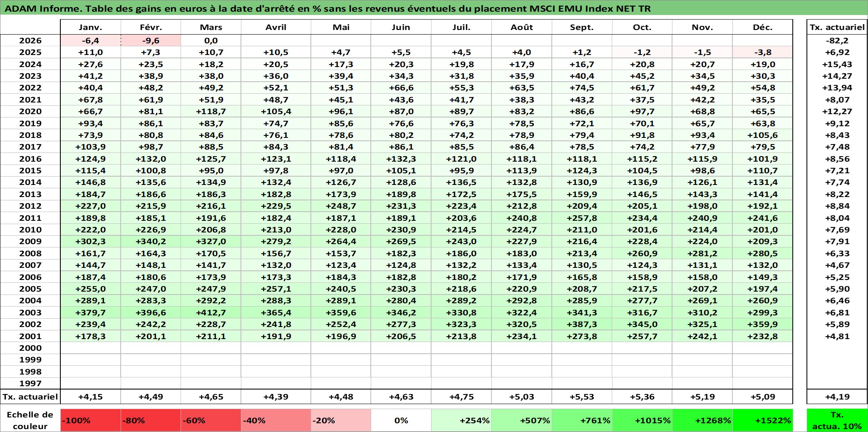Select the 2026 row label
The width and height of the screenshot is (868, 432).
pyautogui.click(x=30, y=40)
